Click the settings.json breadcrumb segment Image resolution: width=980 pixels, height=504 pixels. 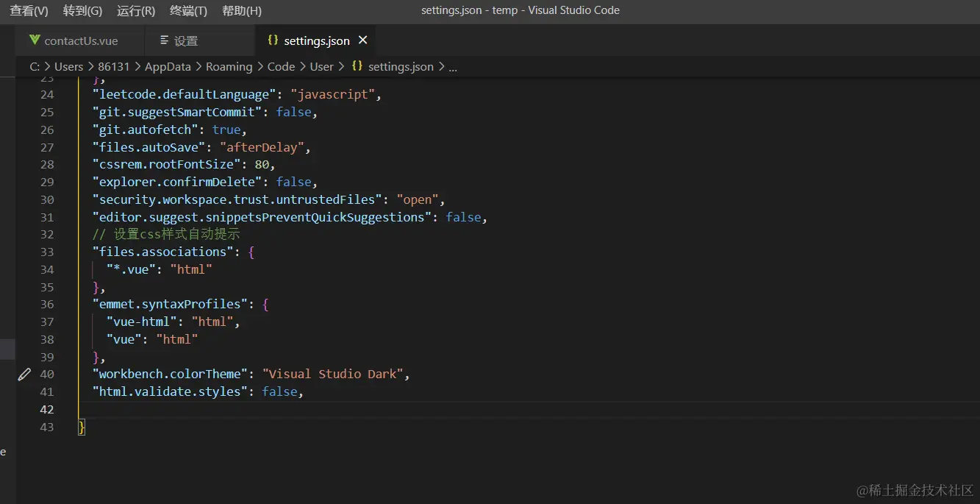pyautogui.click(x=401, y=66)
